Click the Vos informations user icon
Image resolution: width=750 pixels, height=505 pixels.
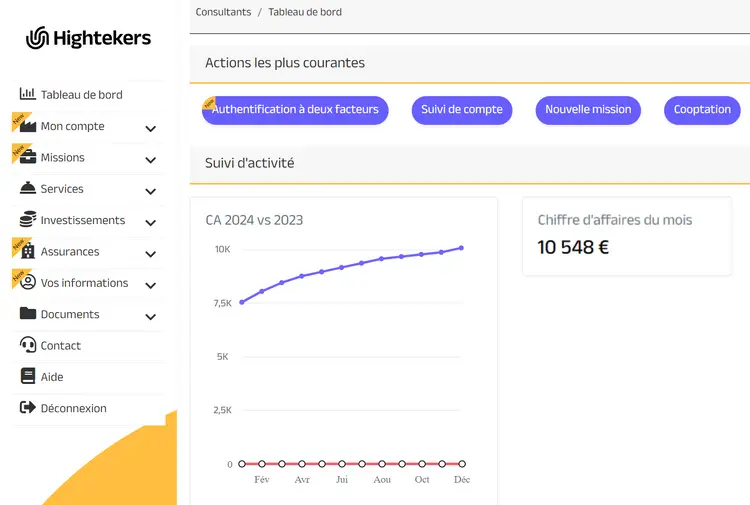[28, 283]
